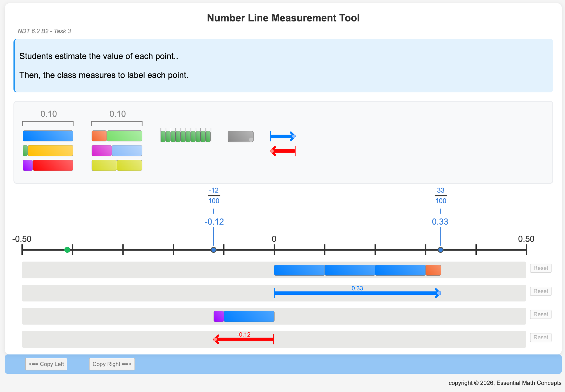Choose the magenta and light-blue palette bar
This screenshot has width=565, height=392.
click(x=117, y=150)
